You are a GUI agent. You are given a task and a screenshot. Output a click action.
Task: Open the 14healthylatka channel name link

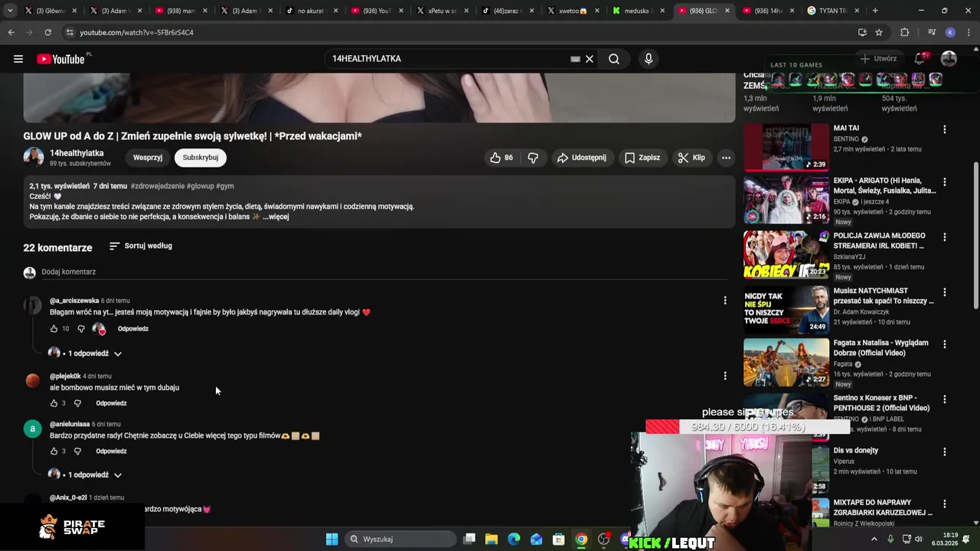click(x=77, y=153)
